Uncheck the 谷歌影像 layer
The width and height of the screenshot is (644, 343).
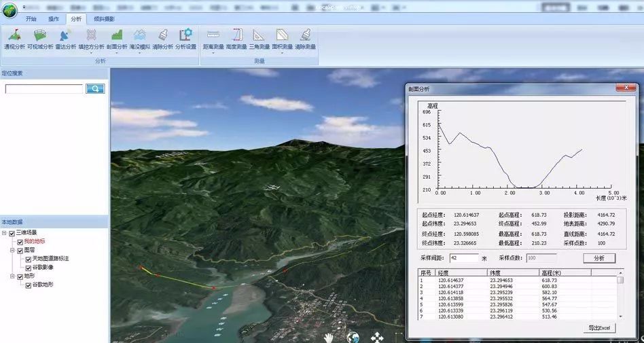click(29, 268)
